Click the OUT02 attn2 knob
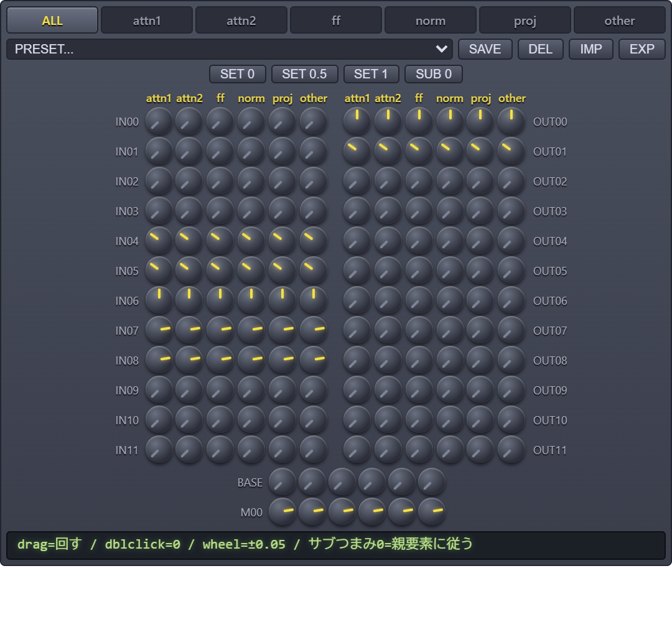The height and width of the screenshot is (627, 672). tap(388, 181)
